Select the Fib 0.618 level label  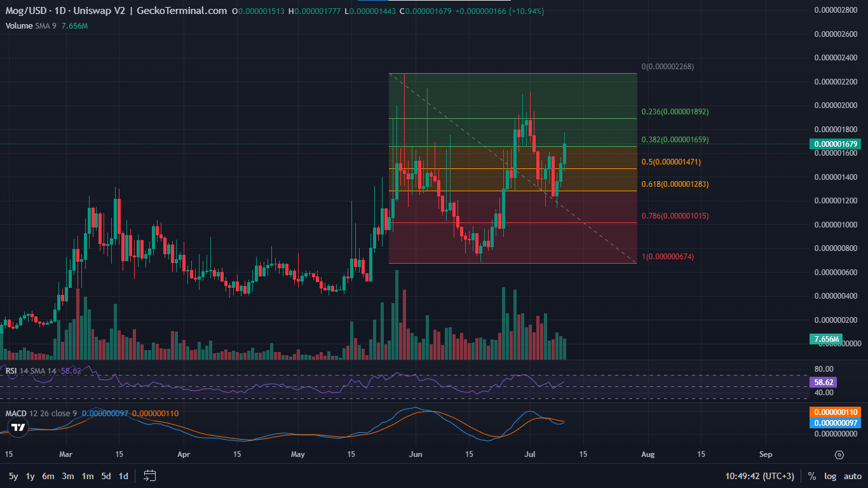point(674,184)
